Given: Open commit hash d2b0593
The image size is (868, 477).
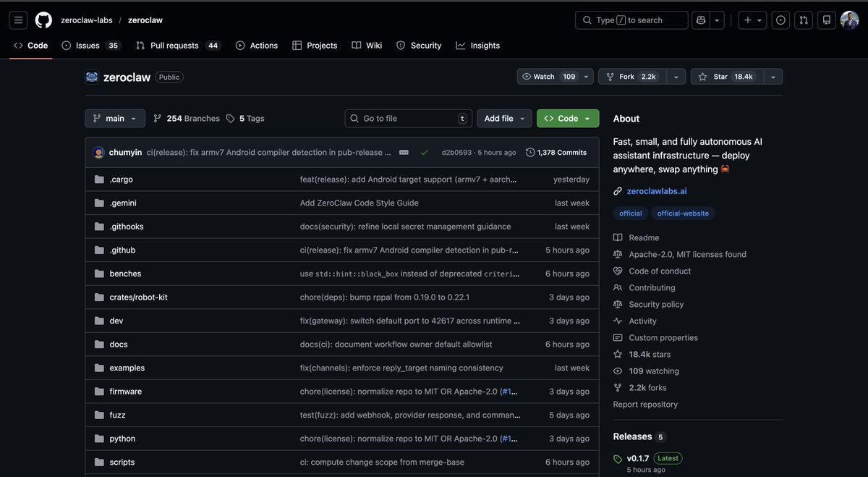Looking at the screenshot, I should [x=456, y=153].
